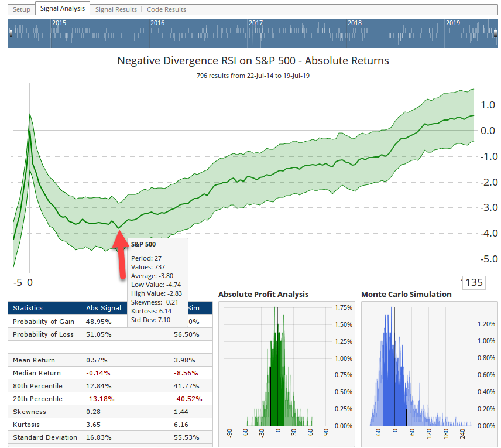This screenshot has height=448, width=501.
Task: Open the Signal Results tab
Action: point(116,9)
